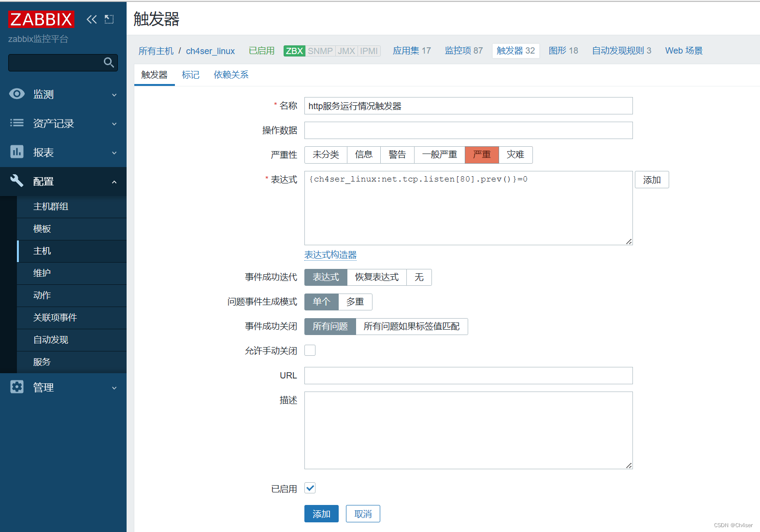Click the 描述 text area
This screenshot has width=760, height=532.
click(468, 430)
